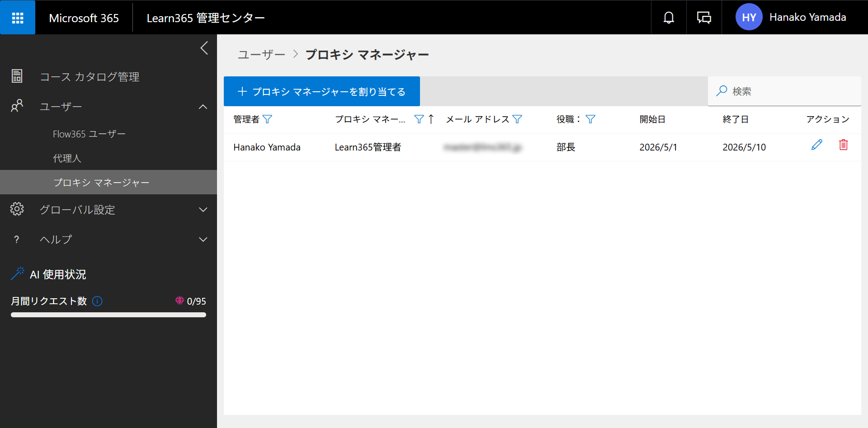Click the 管理者 column header text

click(246, 119)
